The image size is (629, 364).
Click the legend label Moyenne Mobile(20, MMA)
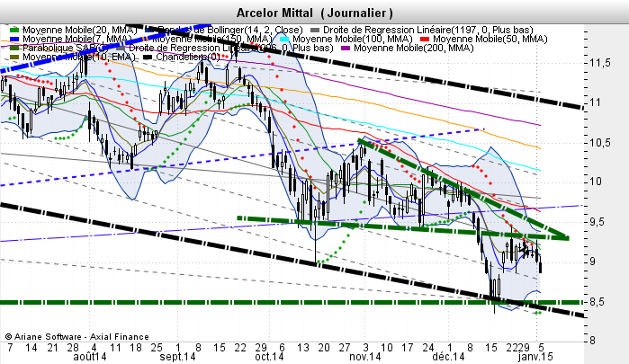click(79, 30)
